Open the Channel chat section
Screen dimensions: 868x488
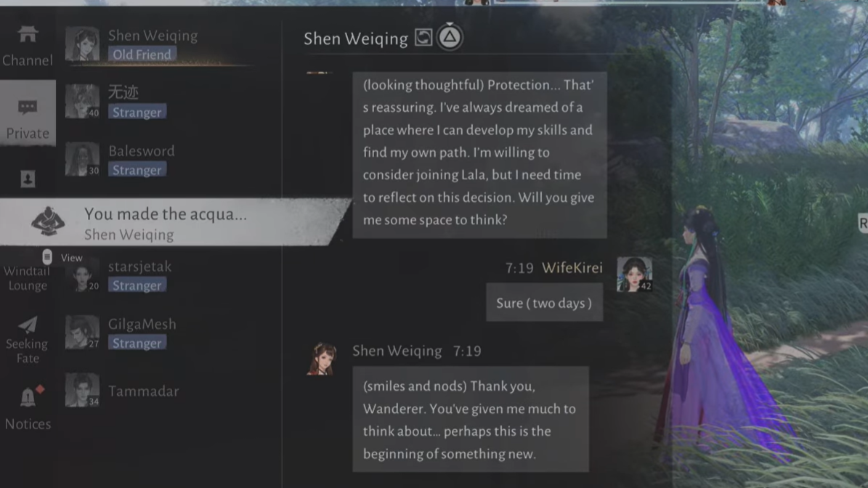tap(28, 46)
